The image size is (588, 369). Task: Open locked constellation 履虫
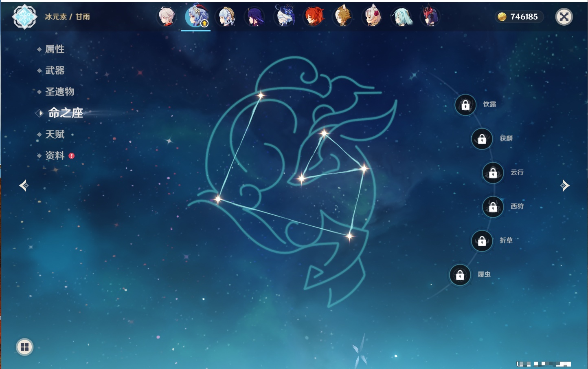click(x=460, y=275)
